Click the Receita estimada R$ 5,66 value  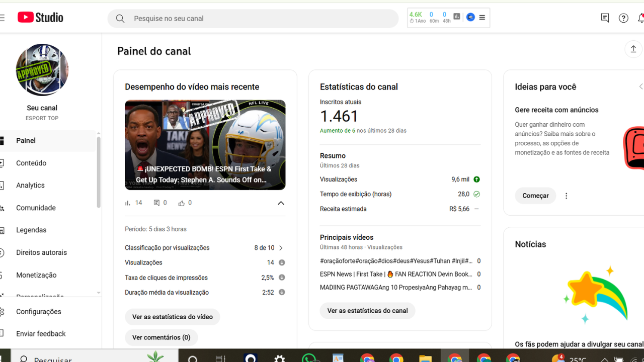tap(459, 209)
